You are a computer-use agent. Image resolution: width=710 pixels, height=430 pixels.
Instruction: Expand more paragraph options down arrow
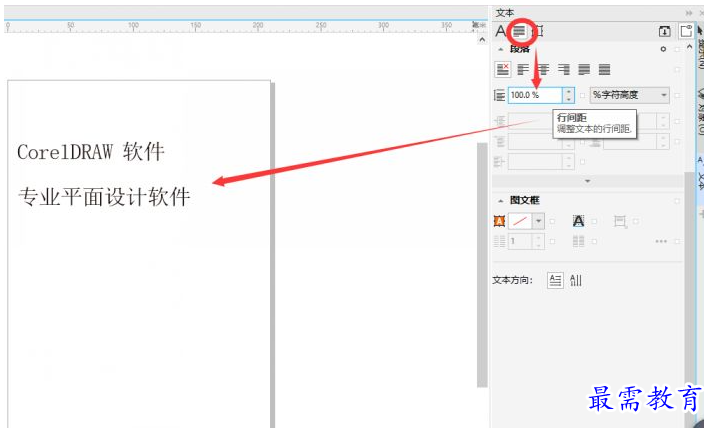[588, 181]
